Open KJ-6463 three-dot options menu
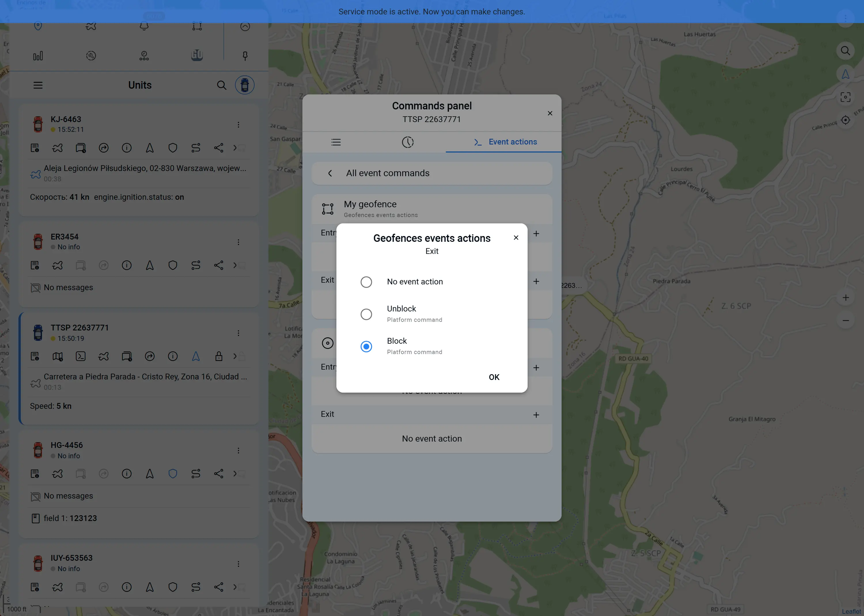 [x=238, y=125]
